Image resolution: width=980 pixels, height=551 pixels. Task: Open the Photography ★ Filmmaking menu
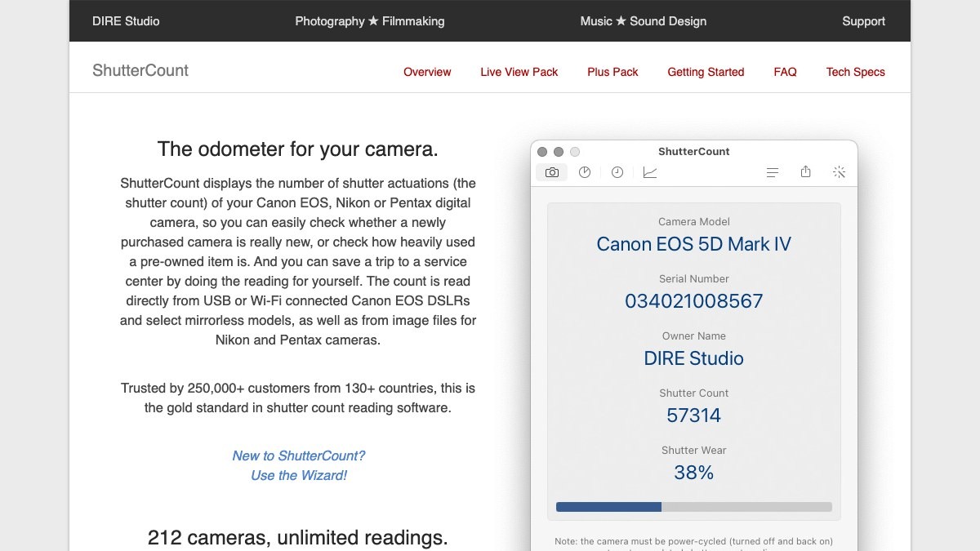point(370,21)
